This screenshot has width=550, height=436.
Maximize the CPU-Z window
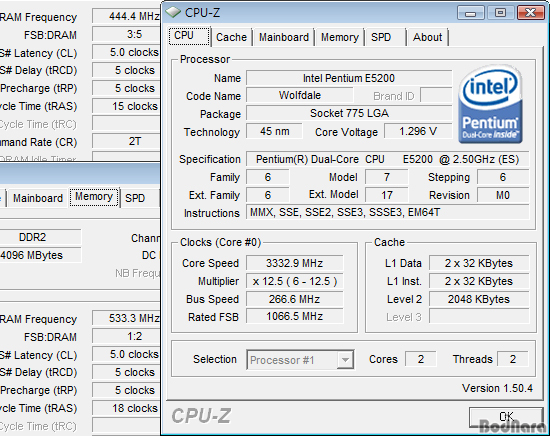click(500, 13)
